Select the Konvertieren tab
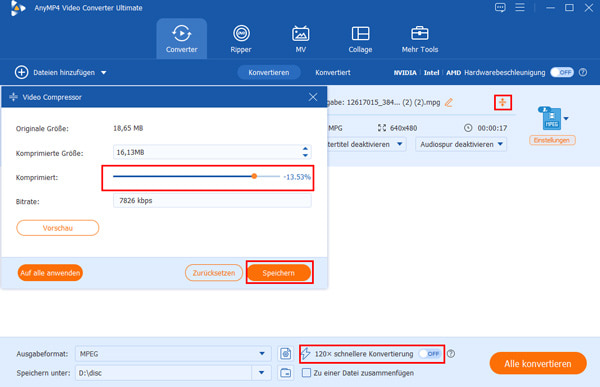600x387 pixels. tap(269, 72)
